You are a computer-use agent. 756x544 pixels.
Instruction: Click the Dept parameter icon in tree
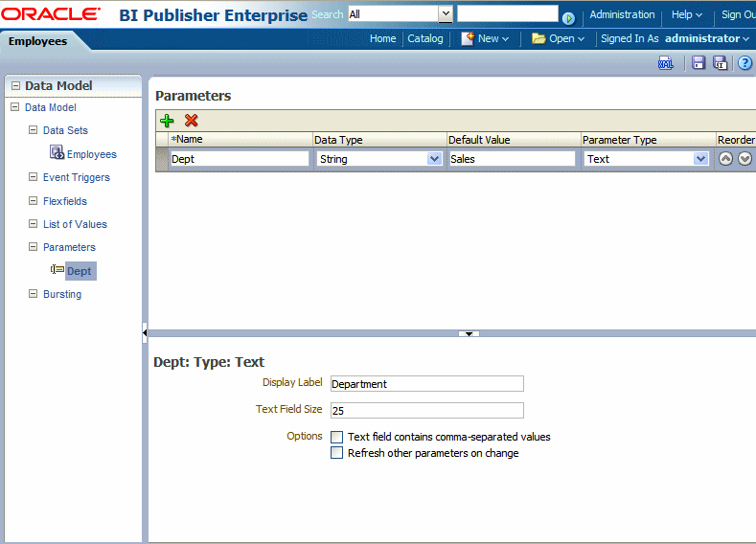click(x=57, y=269)
